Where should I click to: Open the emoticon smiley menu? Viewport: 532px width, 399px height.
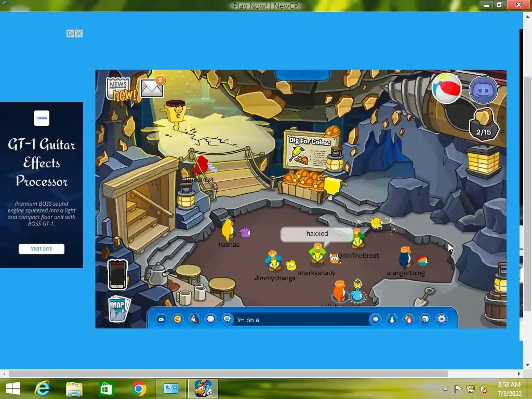point(178,320)
